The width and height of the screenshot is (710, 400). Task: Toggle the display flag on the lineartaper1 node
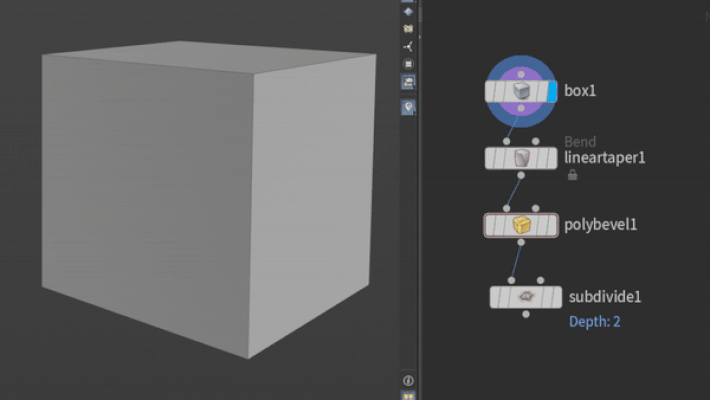pos(552,159)
